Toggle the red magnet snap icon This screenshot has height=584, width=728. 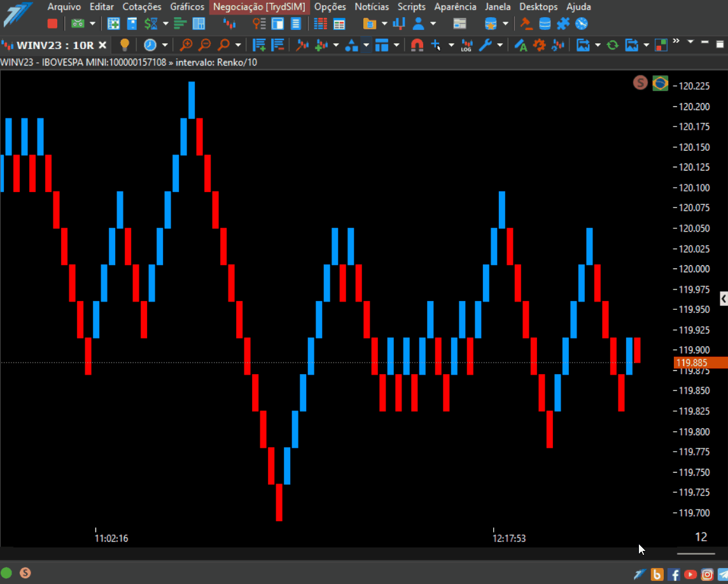click(417, 45)
